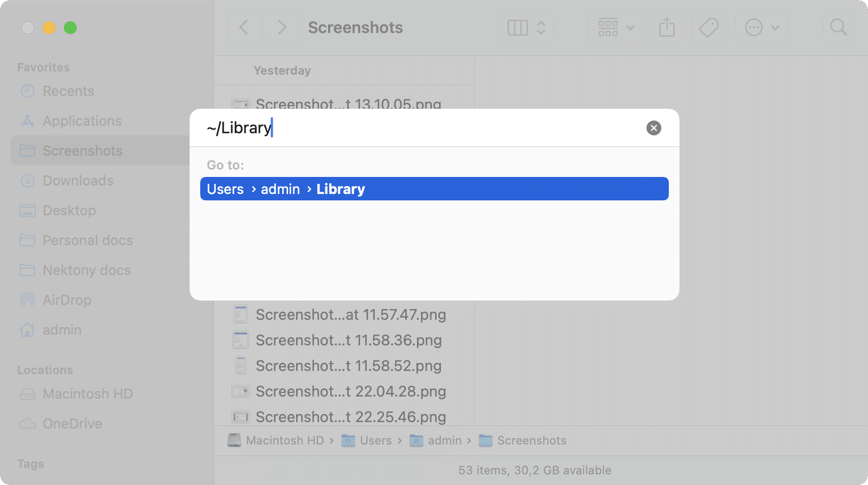Select the admin home icon in sidebar
Screen dimensions: 868x485
click(27, 330)
